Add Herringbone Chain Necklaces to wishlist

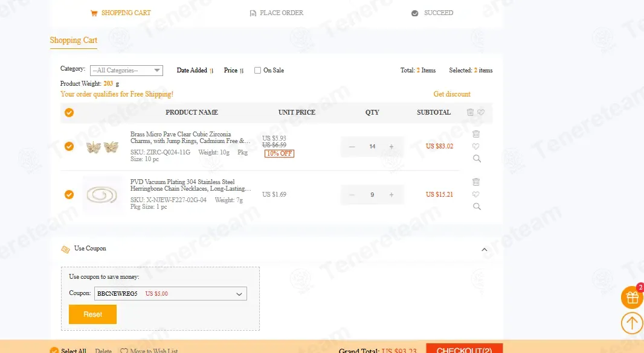pyautogui.click(x=476, y=194)
